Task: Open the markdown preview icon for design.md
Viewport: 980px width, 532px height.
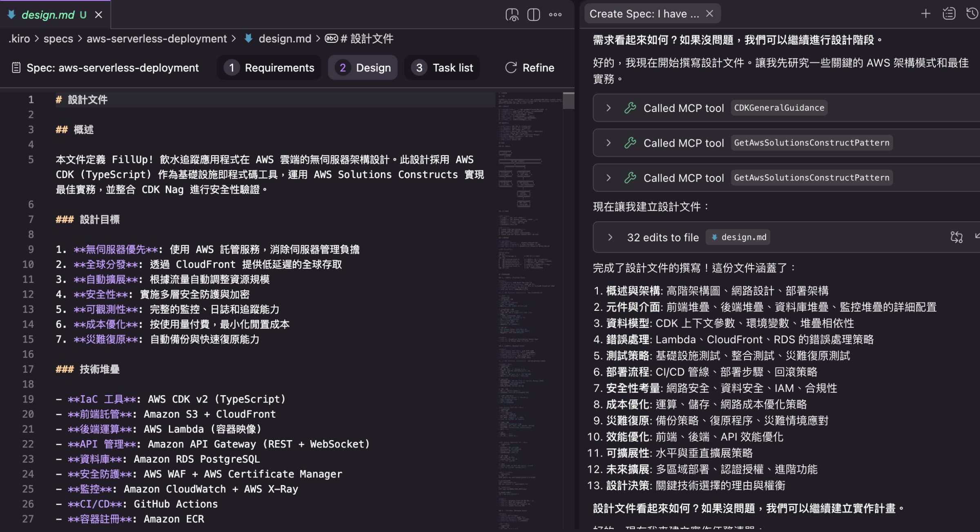Action: (x=512, y=14)
